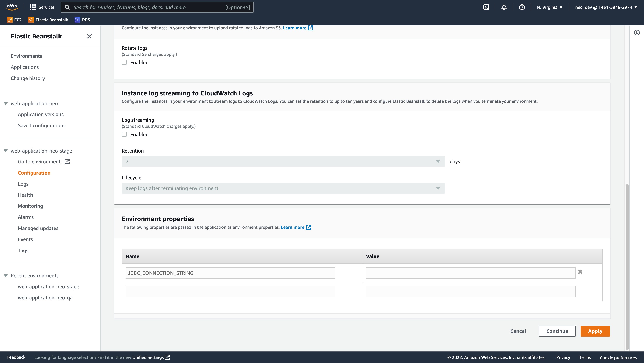Open the Elastic Beanstalk favorites shortcut

pyautogui.click(x=48, y=20)
